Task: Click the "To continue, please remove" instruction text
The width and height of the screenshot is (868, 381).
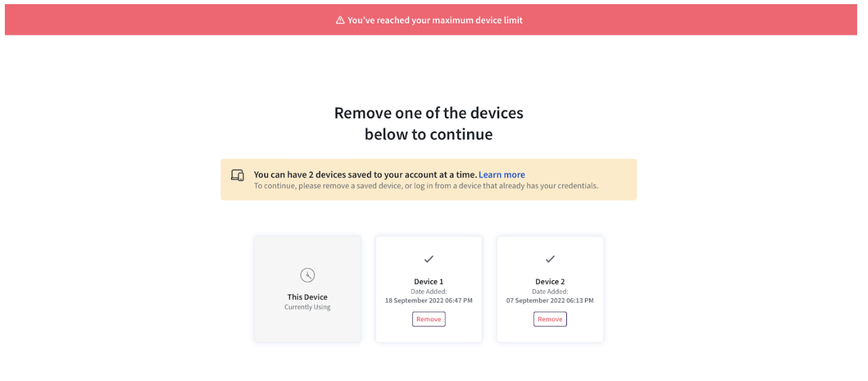Action: click(426, 186)
